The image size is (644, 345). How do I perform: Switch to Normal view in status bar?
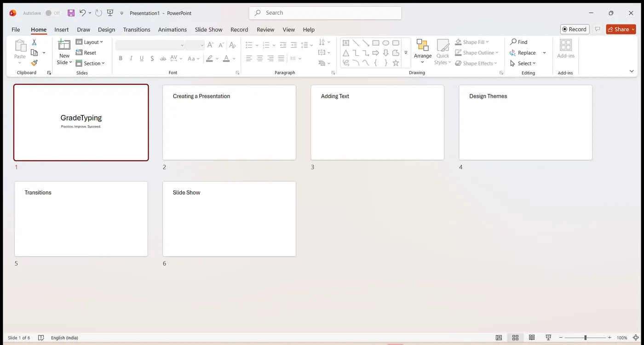click(x=499, y=338)
